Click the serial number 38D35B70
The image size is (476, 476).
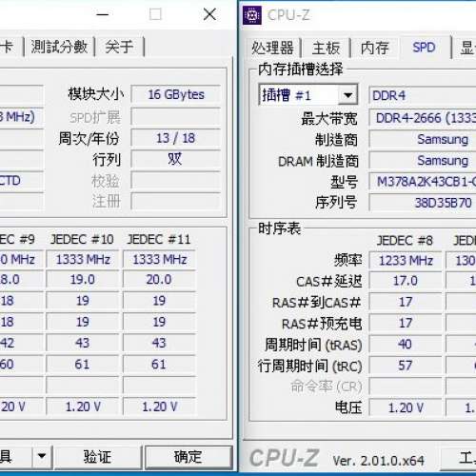423,203
